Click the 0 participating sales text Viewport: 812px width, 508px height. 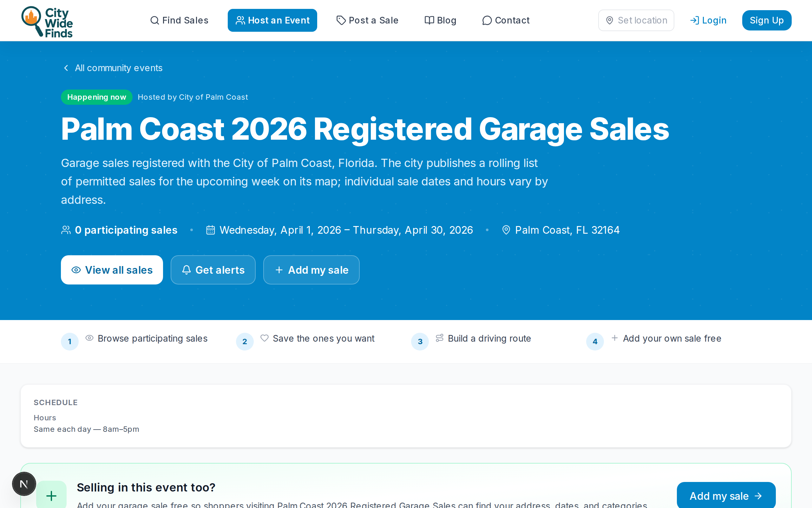click(126, 230)
